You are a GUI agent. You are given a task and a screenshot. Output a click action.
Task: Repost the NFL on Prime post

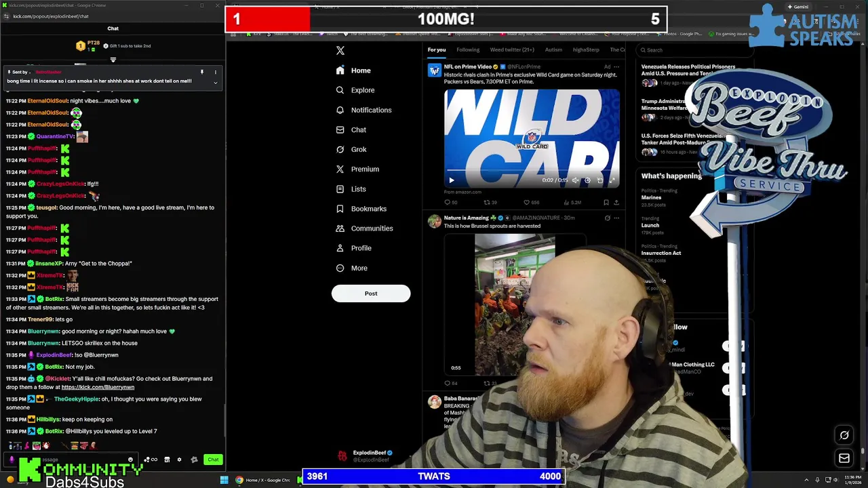point(490,202)
